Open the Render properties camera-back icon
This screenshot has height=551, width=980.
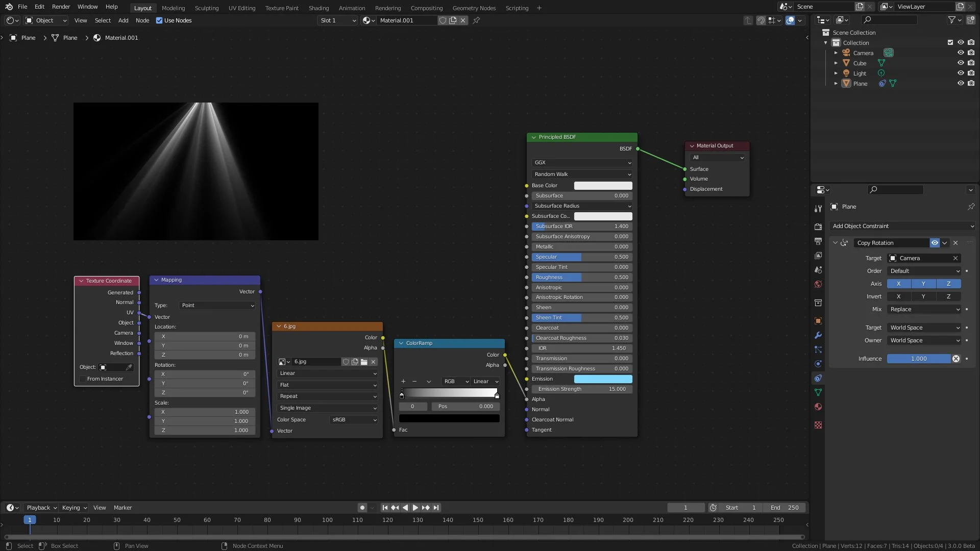[x=818, y=227]
